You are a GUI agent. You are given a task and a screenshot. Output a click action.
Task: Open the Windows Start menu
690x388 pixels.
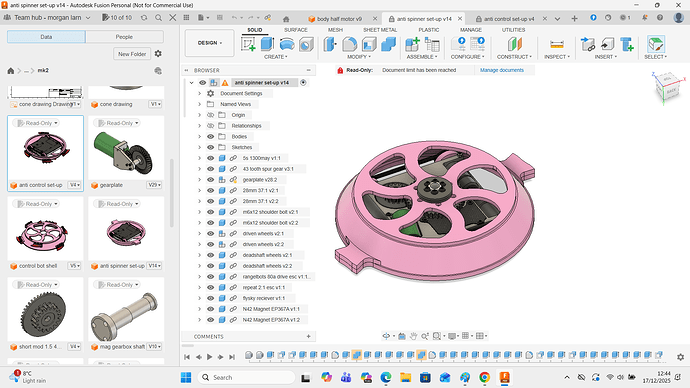click(x=186, y=377)
